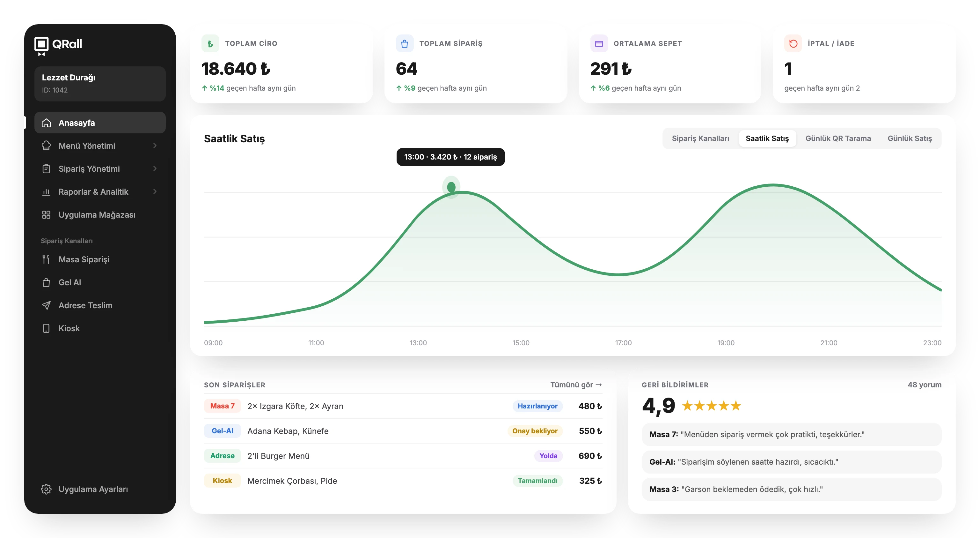Screen dimensions: 980x538
Task: Click the clipboard icon beside Sipariş Yönetimi
Action: click(x=46, y=169)
